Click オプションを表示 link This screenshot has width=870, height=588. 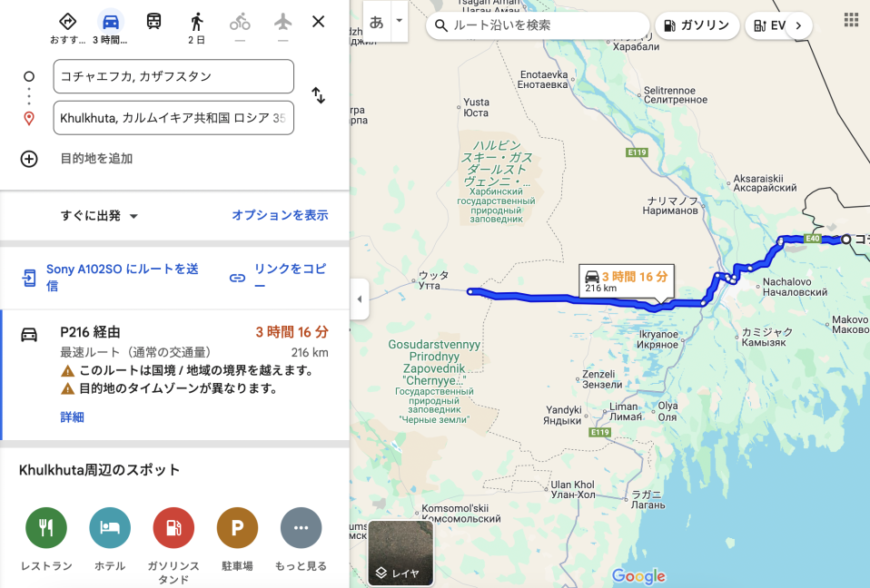[281, 215]
